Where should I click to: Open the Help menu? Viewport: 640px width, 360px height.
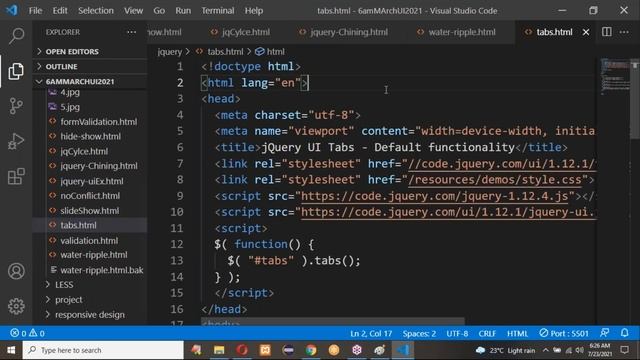pos(253,11)
